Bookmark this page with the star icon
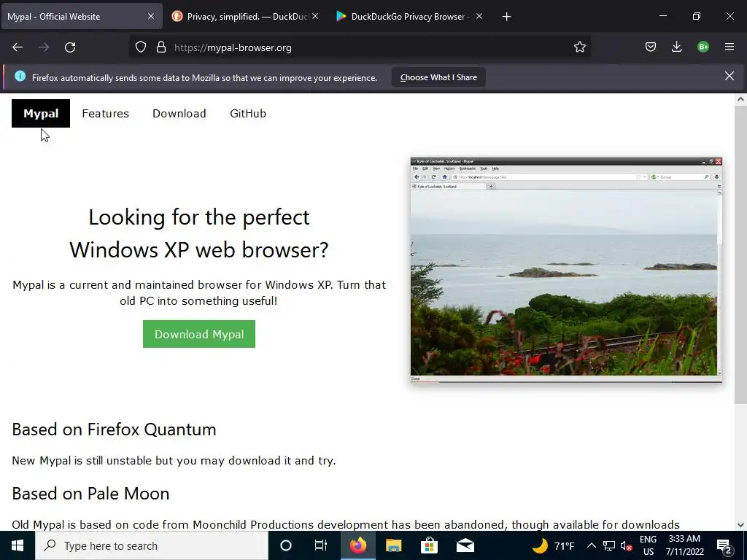Image resolution: width=747 pixels, height=560 pixels. pyautogui.click(x=580, y=47)
